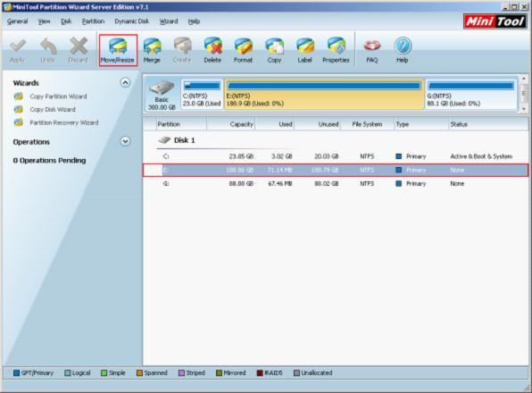The image size is (532, 393).
Task: Open the FAQ lifebuoy icon
Action: (372, 46)
